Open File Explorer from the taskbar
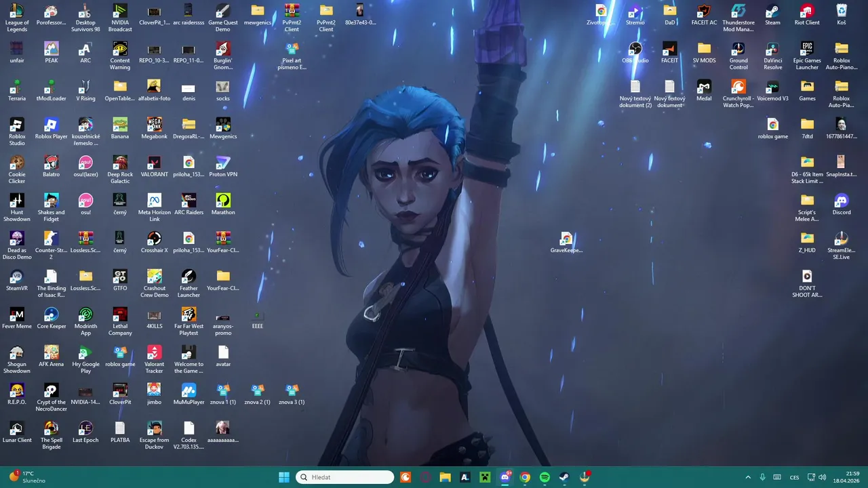 tap(445, 477)
